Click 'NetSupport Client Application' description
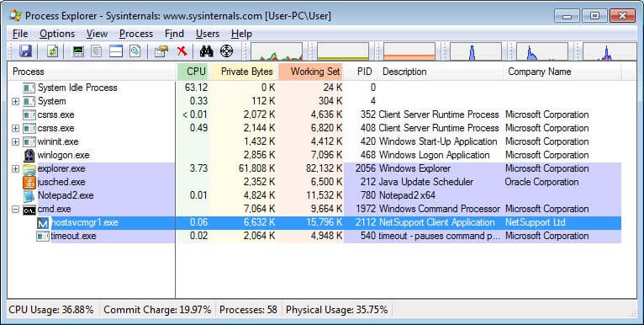 tap(436, 222)
